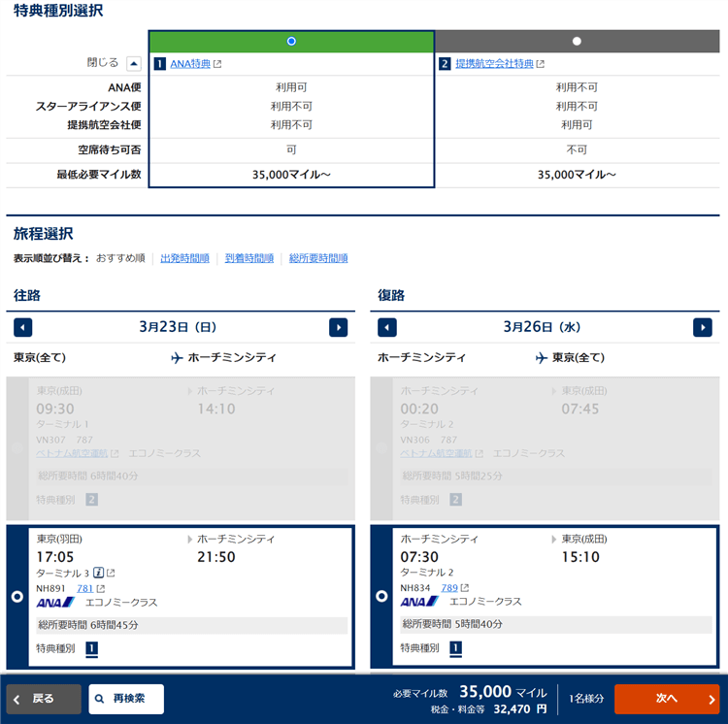Screen dimensions: 728x724
Task: Open the ANA特典 details link
Action: coord(190,64)
